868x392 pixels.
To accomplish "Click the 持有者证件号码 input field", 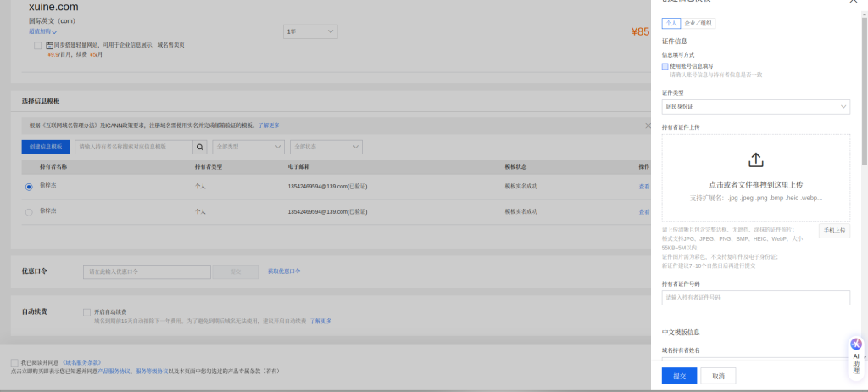I will click(x=755, y=298).
